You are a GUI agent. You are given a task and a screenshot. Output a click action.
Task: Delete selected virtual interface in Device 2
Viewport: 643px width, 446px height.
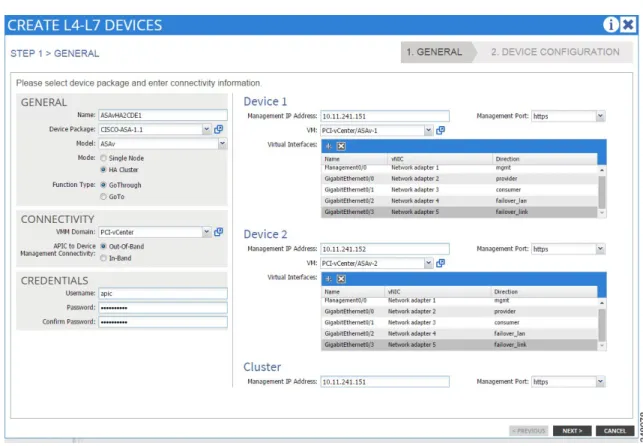click(x=341, y=279)
